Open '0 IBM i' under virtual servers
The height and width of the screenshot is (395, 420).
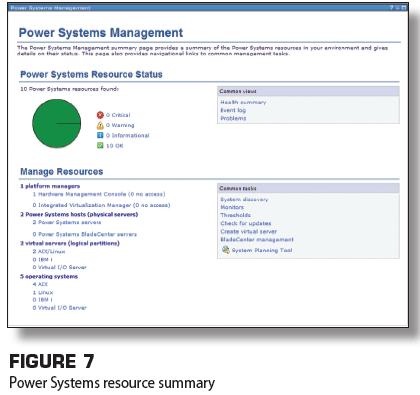click(42, 259)
